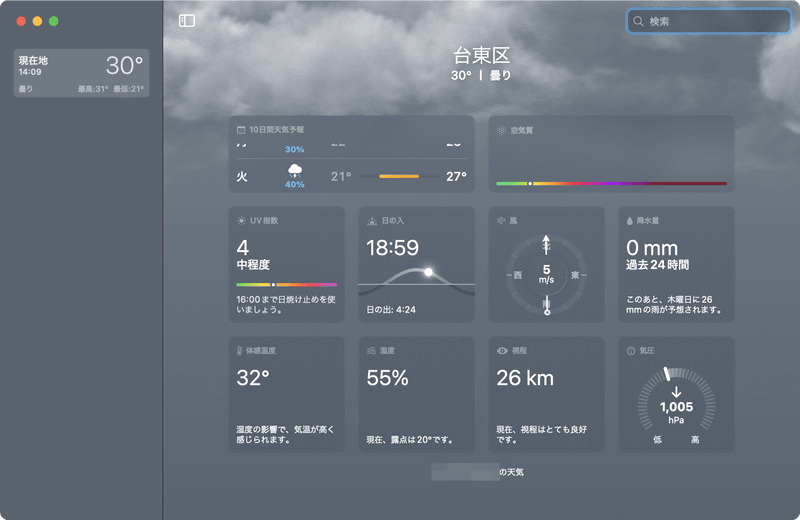Select the 40% precipitation value
Viewport: 800px width, 520px height.
[294, 184]
